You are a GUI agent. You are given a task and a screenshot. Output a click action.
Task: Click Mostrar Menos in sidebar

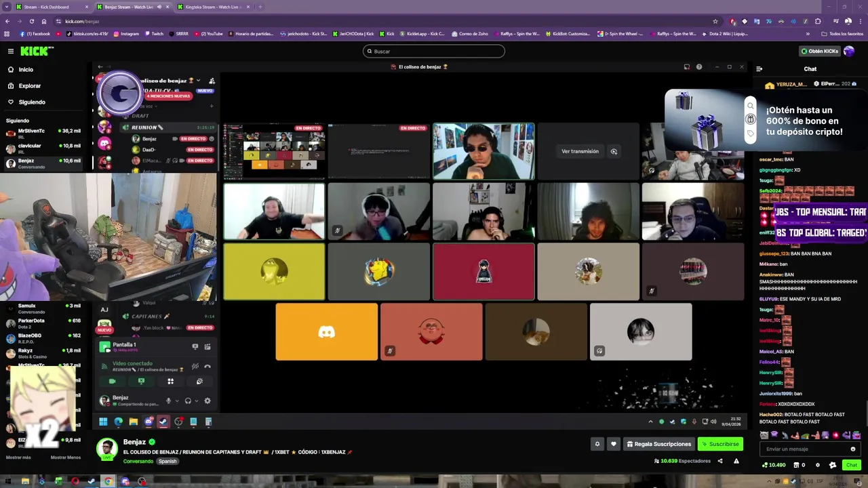click(x=66, y=457)
